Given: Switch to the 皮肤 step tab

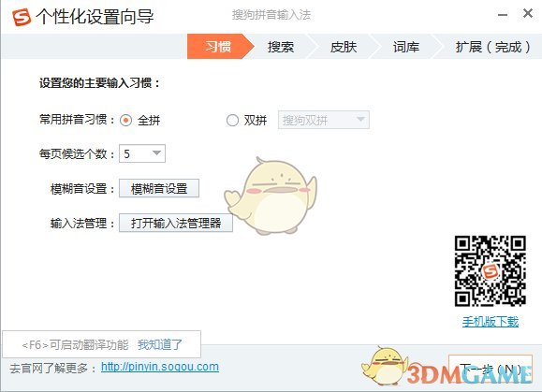Looking at the screenshot, I should point(344,47).
